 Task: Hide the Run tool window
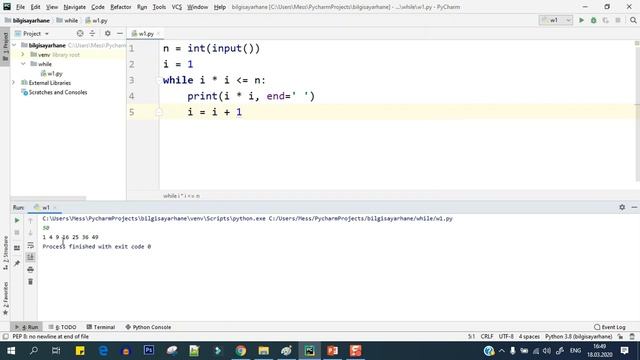point(634,207)
